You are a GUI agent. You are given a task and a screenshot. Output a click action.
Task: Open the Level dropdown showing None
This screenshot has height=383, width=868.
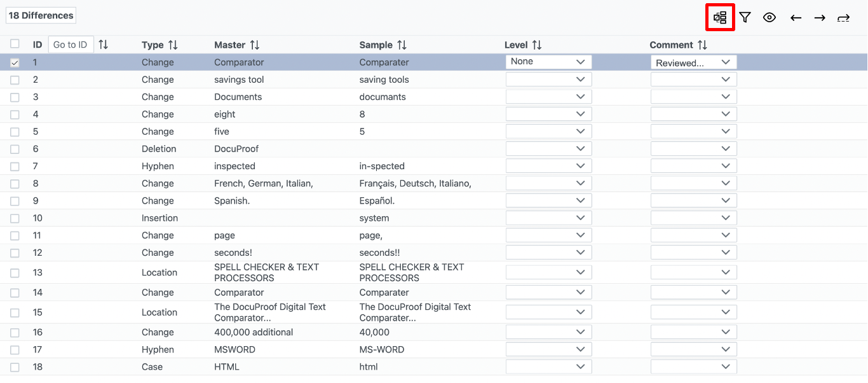pos(548,62)
